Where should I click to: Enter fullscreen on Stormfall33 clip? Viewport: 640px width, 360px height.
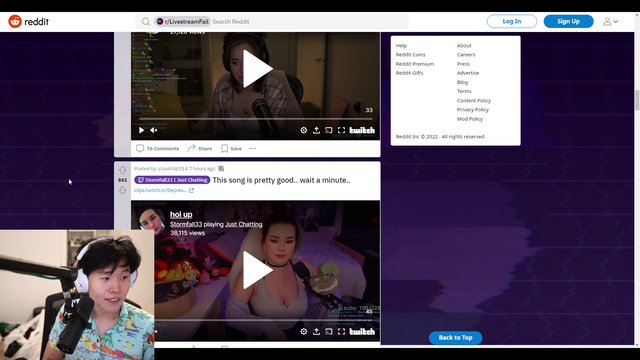click(341, 331)
